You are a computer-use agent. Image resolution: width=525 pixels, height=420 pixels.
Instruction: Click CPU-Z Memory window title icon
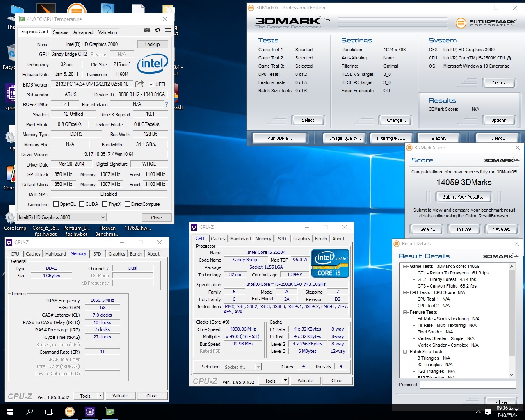coord(9,242)
